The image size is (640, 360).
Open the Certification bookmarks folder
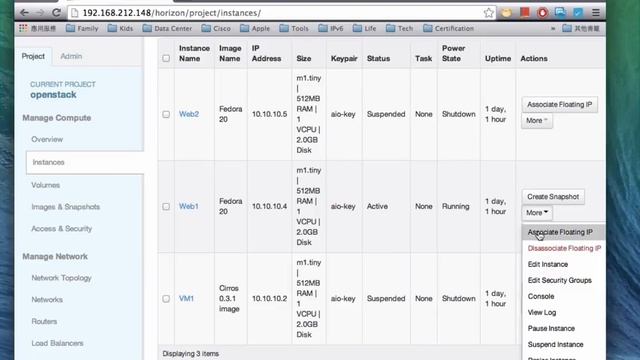click(x=449, y=28)
